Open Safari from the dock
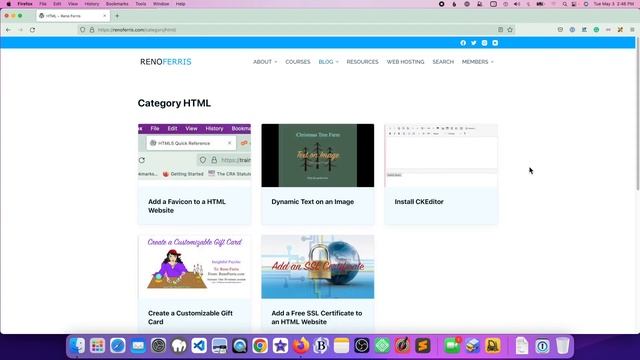Screen dimensions: 640x360 (x=118, y=346)
